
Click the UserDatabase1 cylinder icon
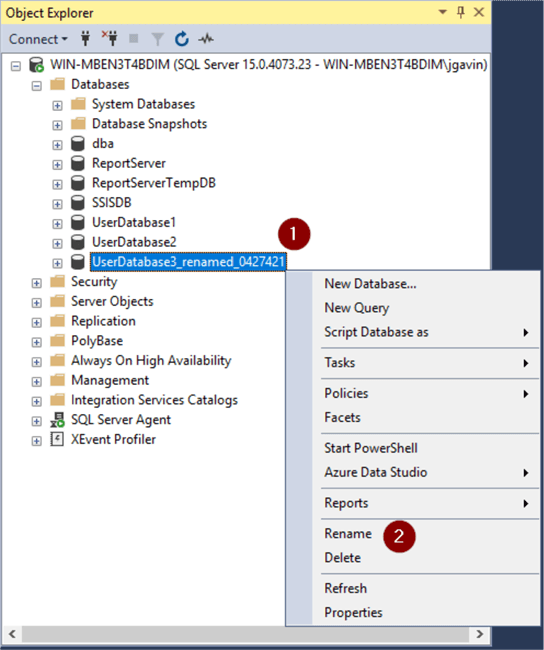point(78,223)
